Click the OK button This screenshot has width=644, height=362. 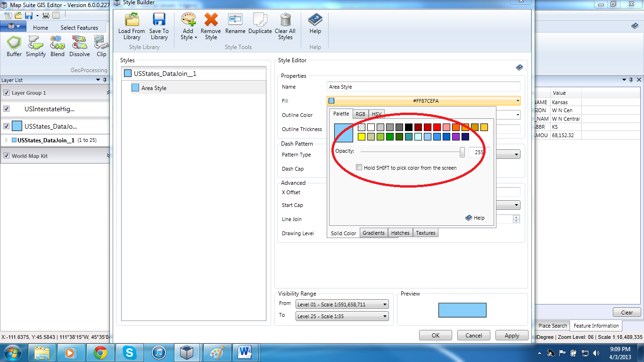[x=435, y=336]
